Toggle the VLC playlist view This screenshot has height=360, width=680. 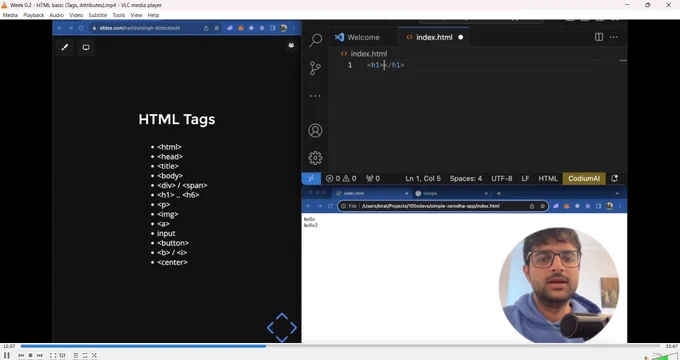click(75, 355)
